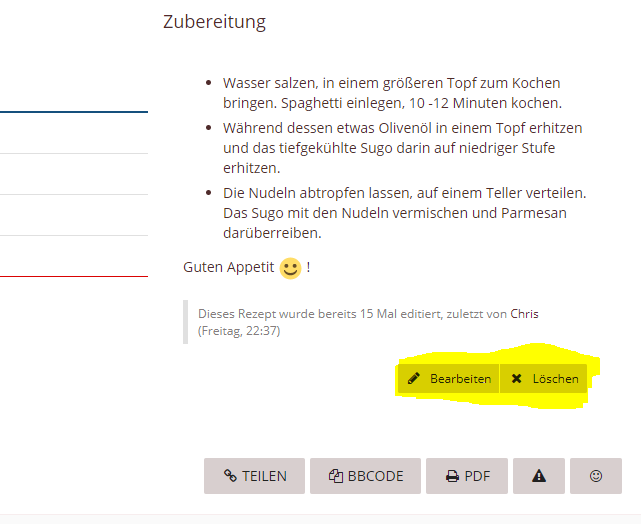Open the BBCODE export label
The height and width of the screenshot is (524, 641).
(373, 476)
